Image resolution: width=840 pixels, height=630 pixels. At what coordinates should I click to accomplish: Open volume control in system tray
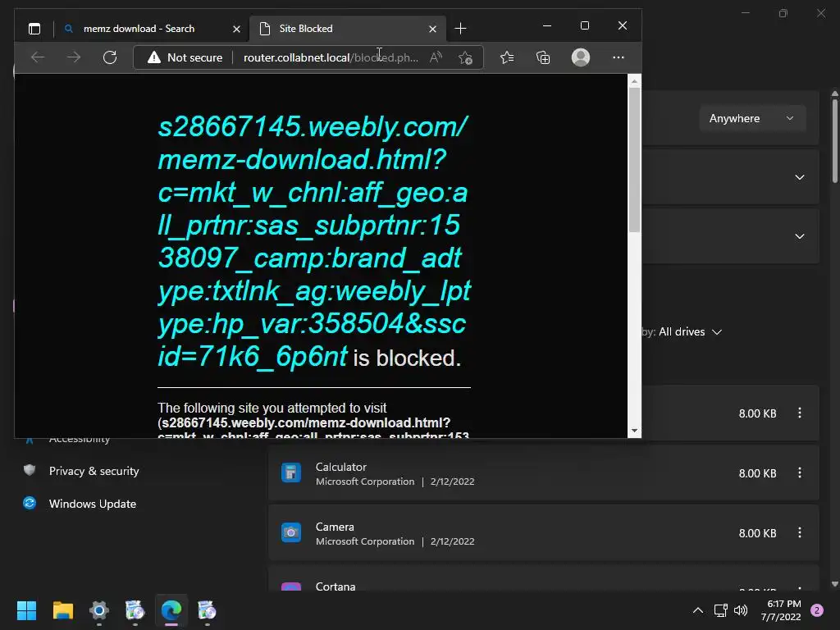[741, 610]
